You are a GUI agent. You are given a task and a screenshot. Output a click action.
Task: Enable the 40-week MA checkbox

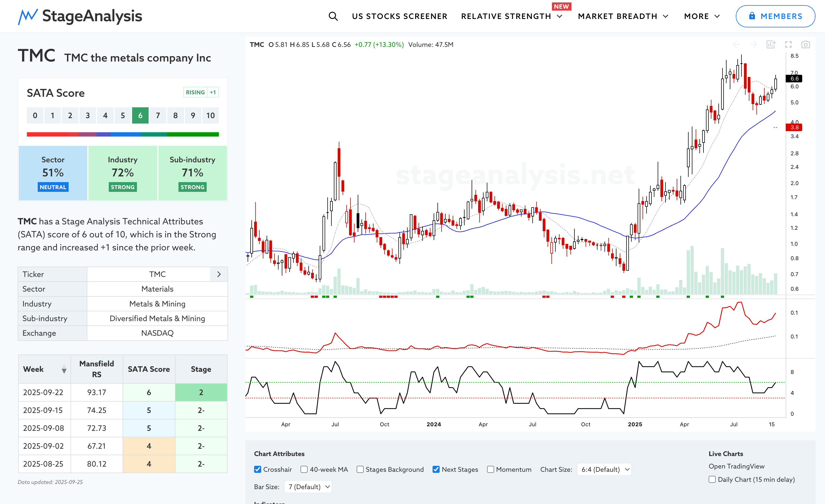pyautogui.click(x=304, y=469)
